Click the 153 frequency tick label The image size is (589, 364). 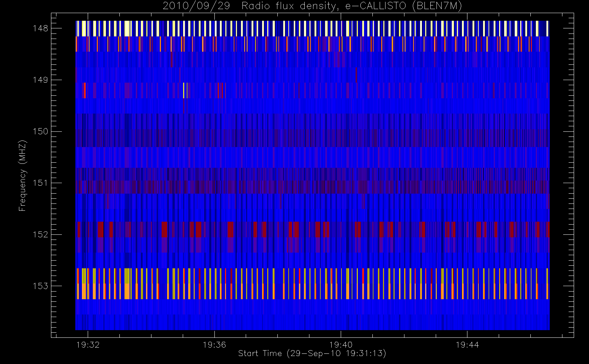click(x=40, y=286)
